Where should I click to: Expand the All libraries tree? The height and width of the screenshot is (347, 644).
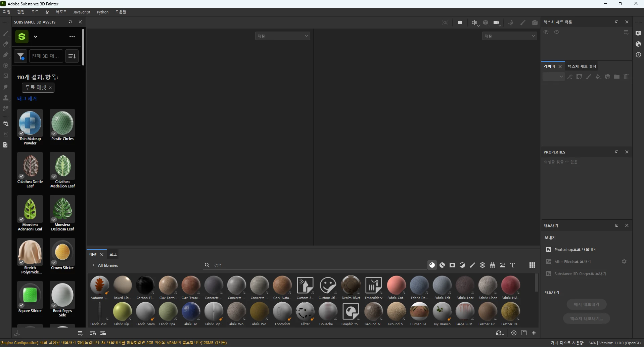[93, 265]
